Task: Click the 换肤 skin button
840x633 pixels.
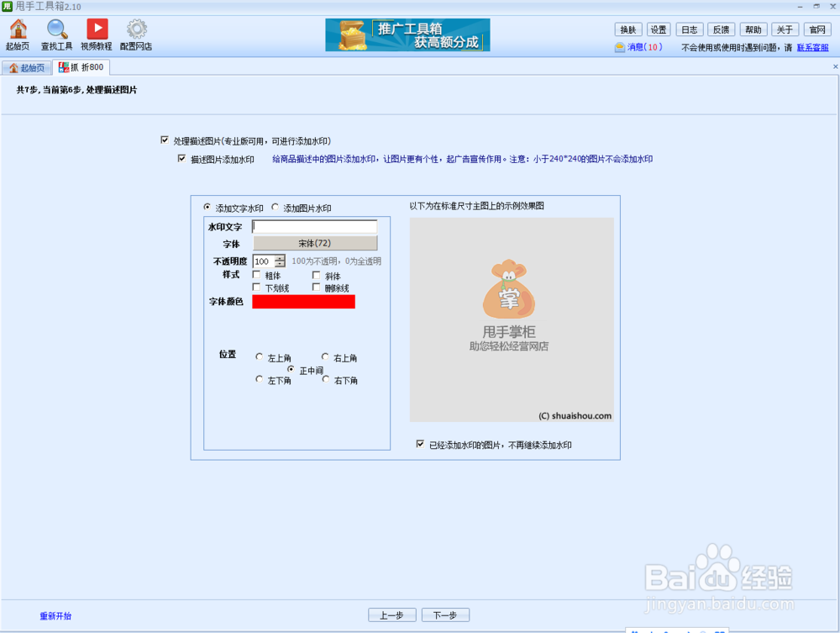Action: coord(627,29)
